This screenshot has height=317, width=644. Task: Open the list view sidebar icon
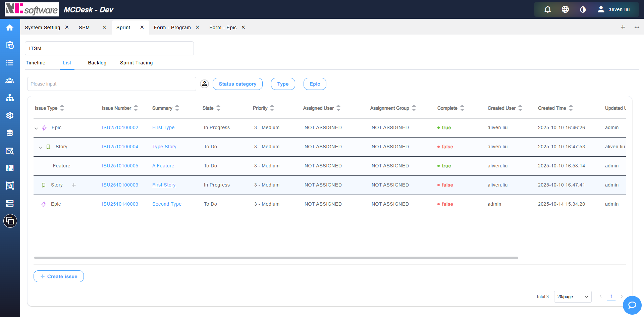(10, 63)
